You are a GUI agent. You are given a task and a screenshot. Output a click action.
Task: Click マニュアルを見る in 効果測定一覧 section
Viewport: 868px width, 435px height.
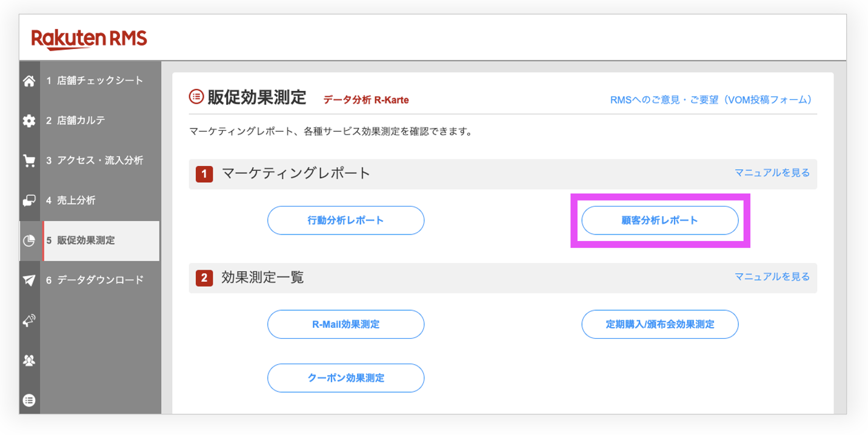click(x=772, y=277)
